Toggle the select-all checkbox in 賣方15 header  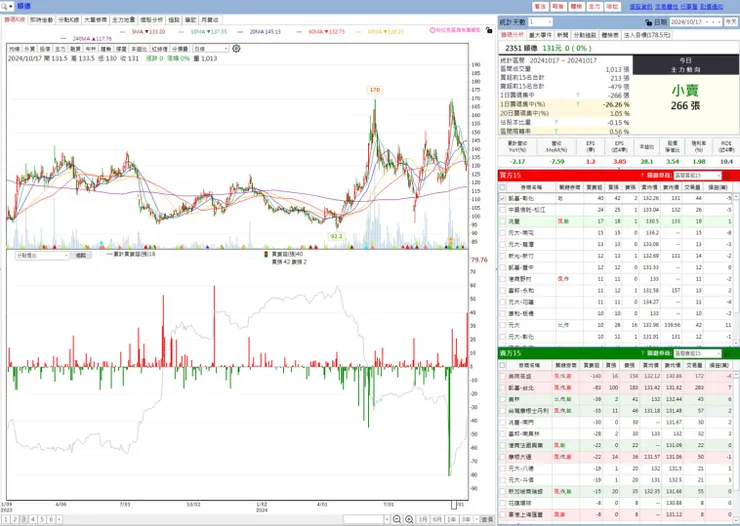click(503, 365)
